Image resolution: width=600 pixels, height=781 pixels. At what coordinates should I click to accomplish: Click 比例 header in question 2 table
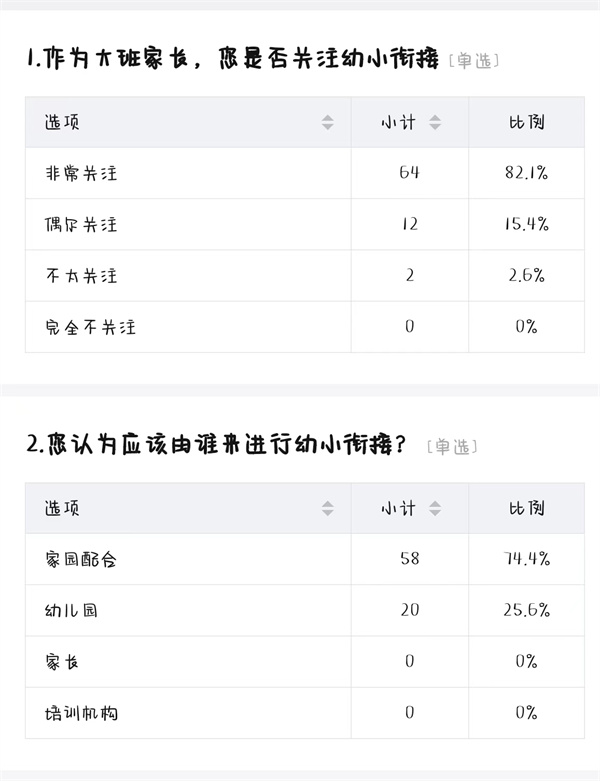(x=526, y=508)
